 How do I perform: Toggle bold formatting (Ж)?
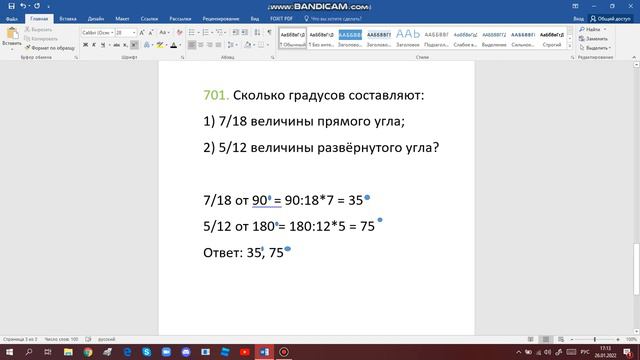coord(85,45)
